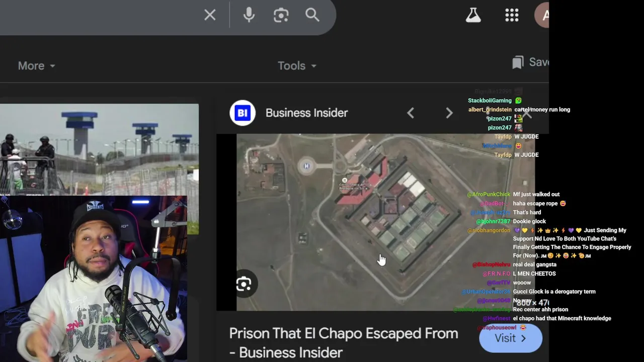The width and height of the screenshot is (644, 362).
Task: Open search by image camera icon
Action: coord(281,15)
